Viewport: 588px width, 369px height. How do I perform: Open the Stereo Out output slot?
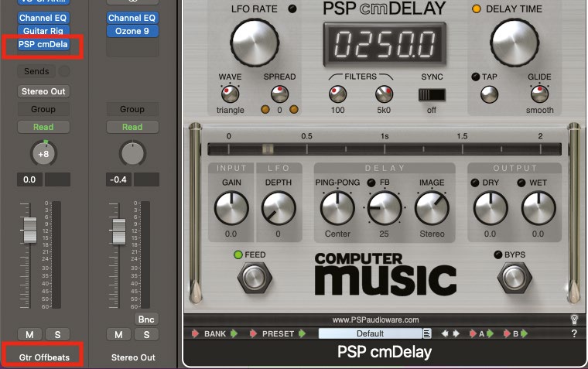coord(43,91)
